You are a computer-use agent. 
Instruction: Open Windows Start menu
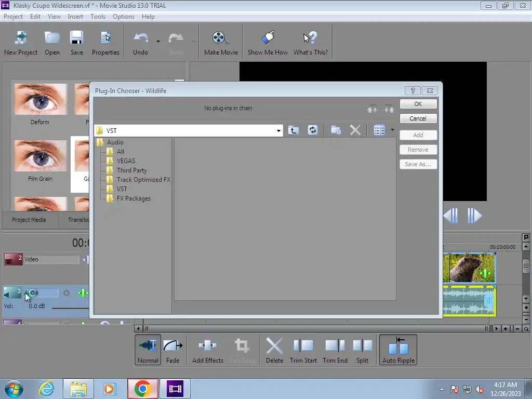pos(14,389)
